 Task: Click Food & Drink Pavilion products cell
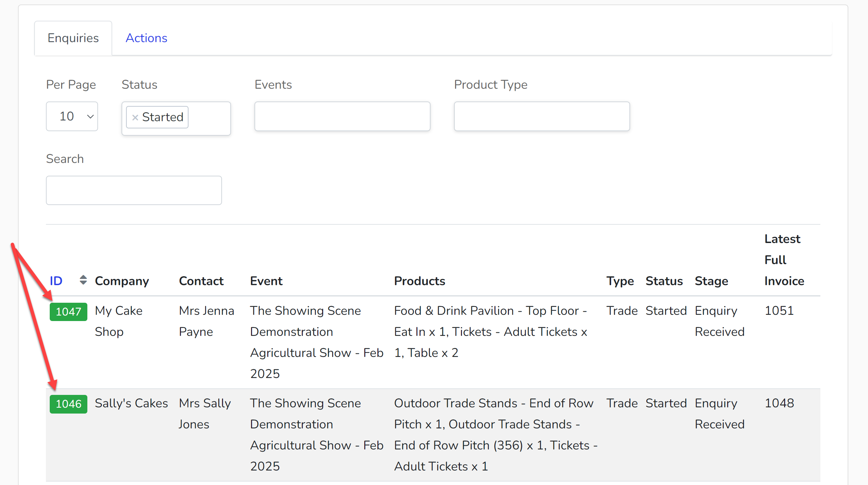coord(491,332)
